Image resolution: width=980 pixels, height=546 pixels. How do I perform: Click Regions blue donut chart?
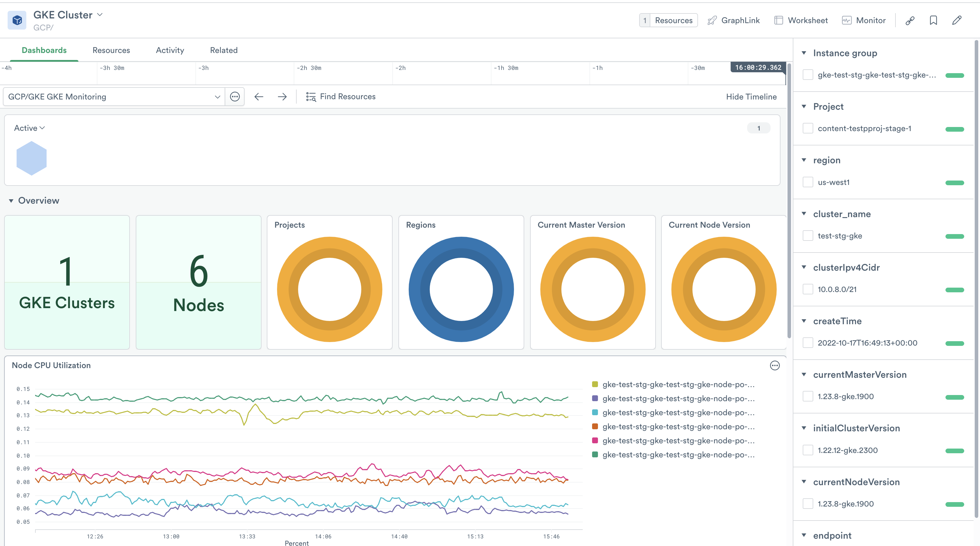(x=461, y=289)
